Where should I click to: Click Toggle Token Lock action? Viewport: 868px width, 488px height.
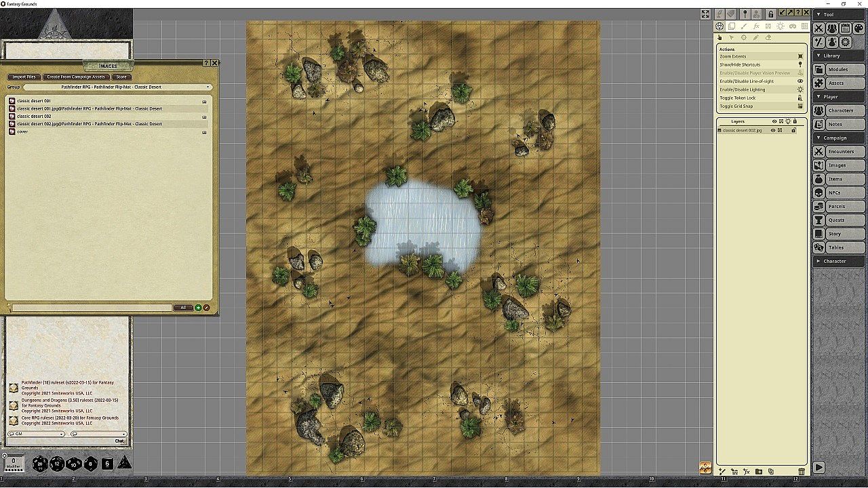(761, 98)
